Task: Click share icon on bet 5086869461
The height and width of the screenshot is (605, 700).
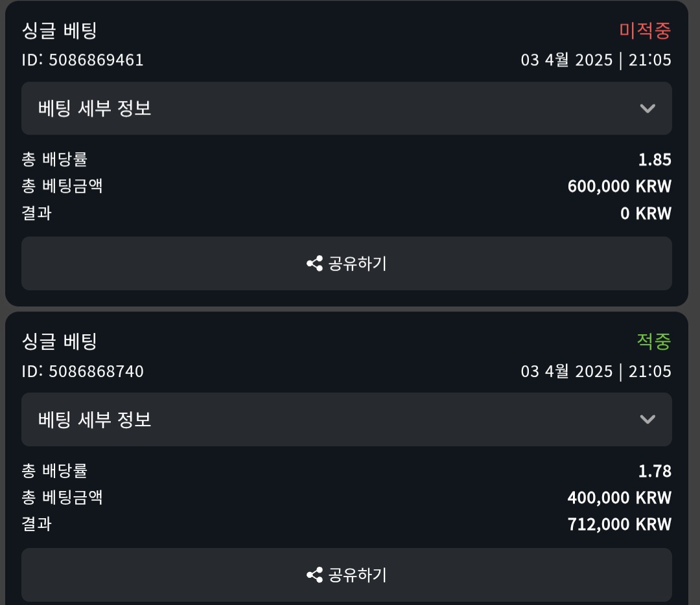Action: point(315,264)
